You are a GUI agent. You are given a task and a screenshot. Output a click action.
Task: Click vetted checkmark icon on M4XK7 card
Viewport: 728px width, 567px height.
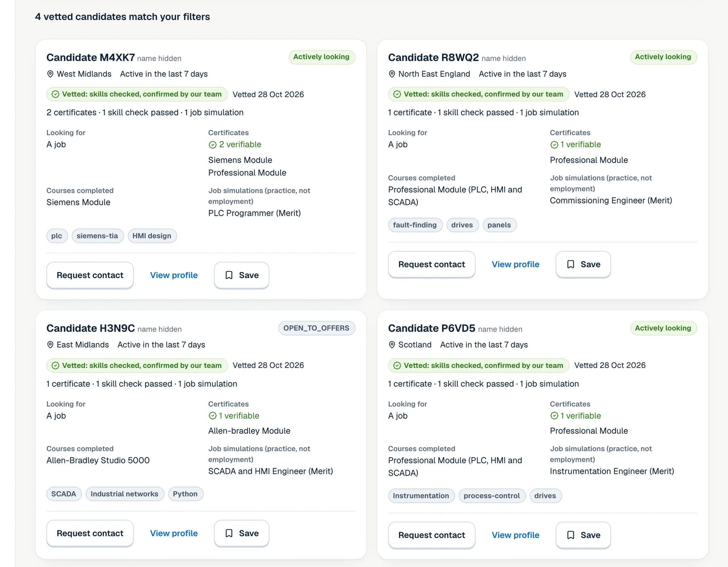[55, 94]
